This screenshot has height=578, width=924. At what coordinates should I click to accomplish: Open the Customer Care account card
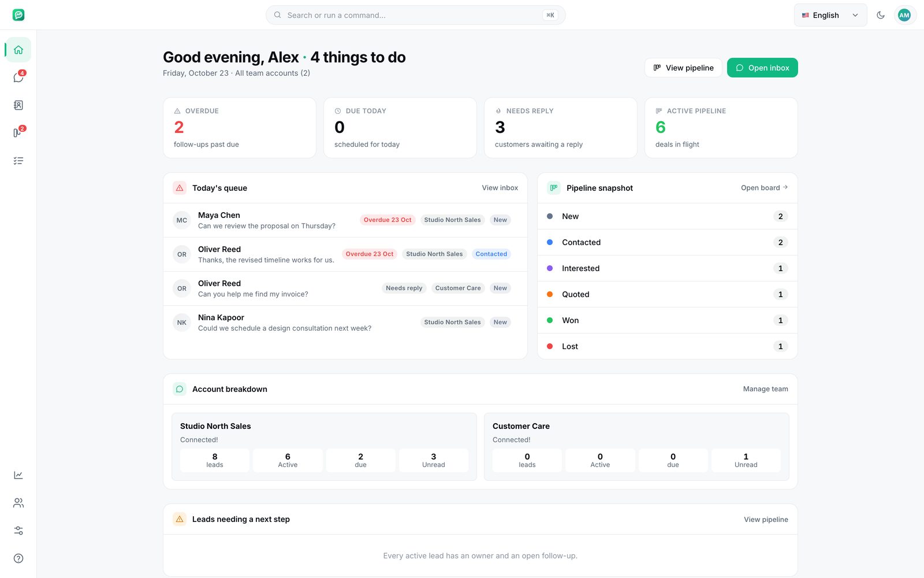pos(636,447)
